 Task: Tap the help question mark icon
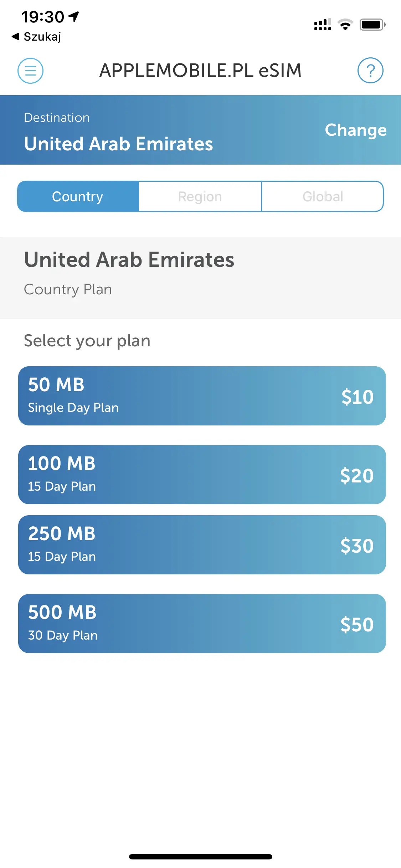pos(370,71)
